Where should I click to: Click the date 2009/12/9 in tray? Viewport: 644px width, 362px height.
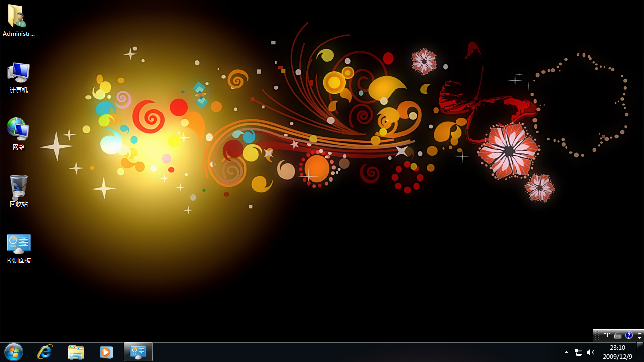[x=617, y=357]
